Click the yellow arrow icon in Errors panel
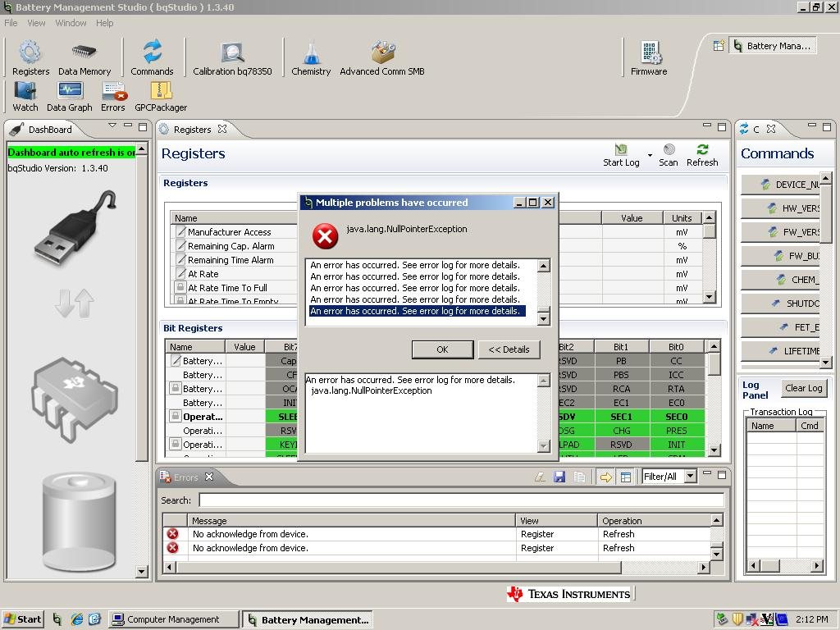The image size is (840, 630). (x=606, y=477)
